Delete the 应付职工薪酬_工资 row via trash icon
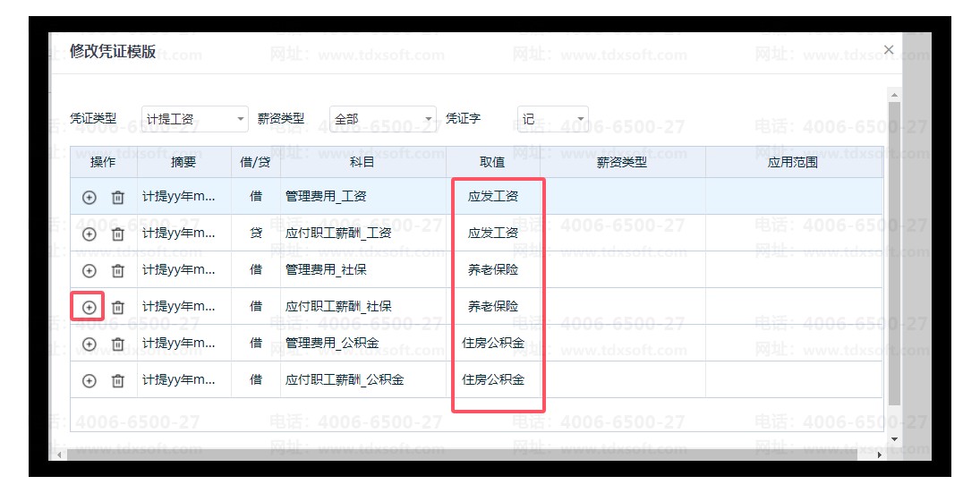 [117, 234]
